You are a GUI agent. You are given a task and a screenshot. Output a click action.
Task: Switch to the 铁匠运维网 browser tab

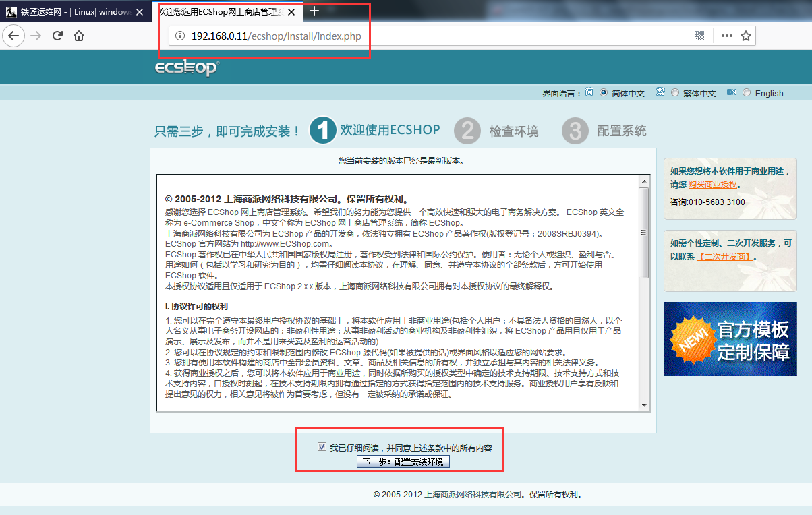76,12
